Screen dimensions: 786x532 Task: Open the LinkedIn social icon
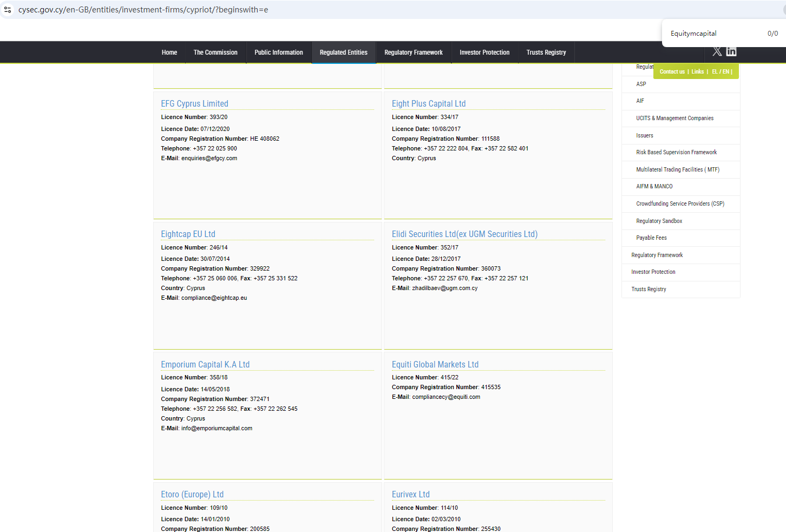click(731, 51)
